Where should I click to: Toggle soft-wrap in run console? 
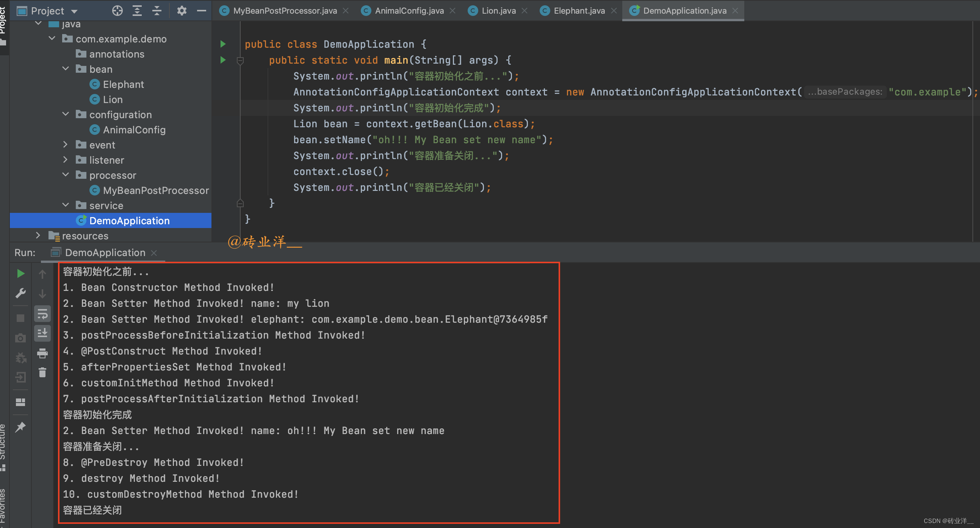(x=42, y=314)
